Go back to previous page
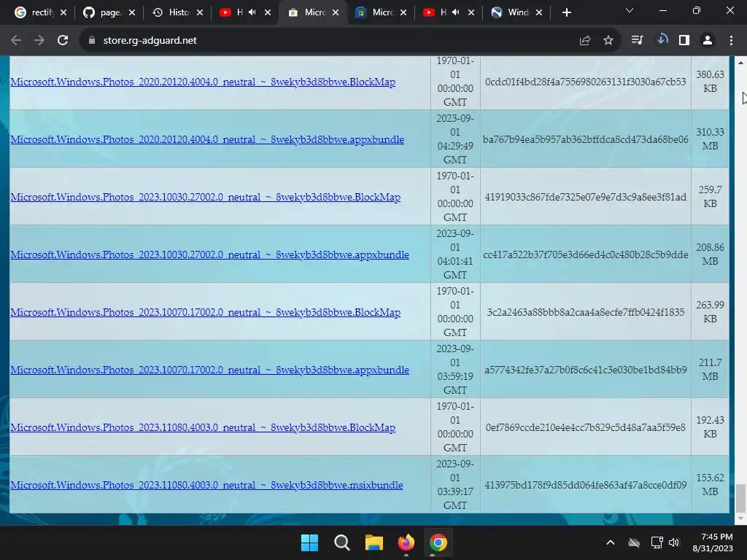The image size is (747, 560). (x=16, y=41)
